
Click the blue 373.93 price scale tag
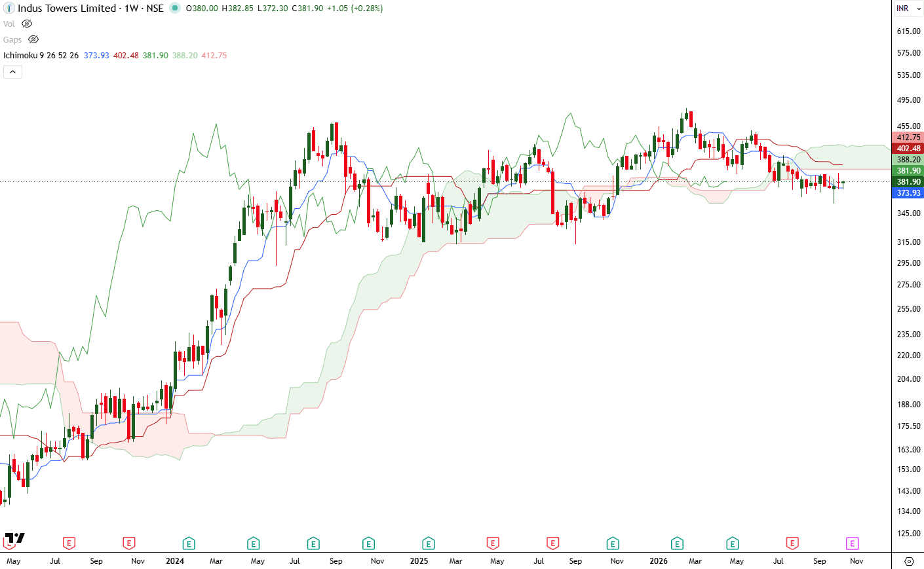(x=908, y=193)
